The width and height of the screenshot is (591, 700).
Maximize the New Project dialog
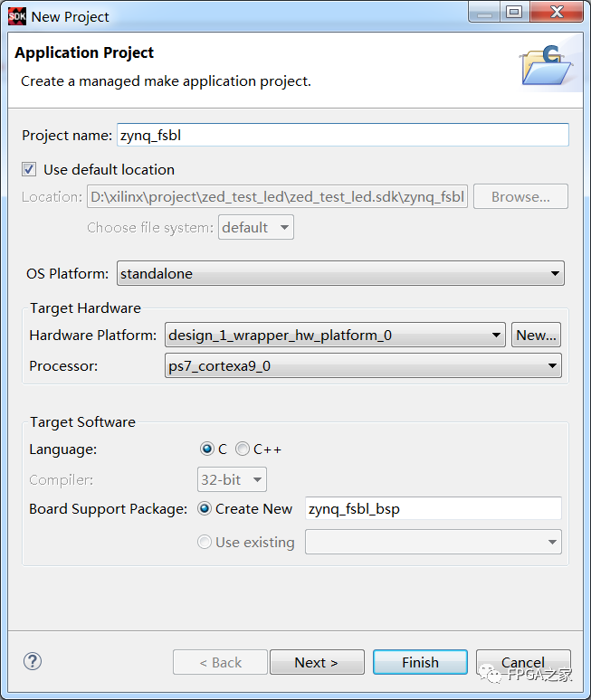[x=514, y=13]
